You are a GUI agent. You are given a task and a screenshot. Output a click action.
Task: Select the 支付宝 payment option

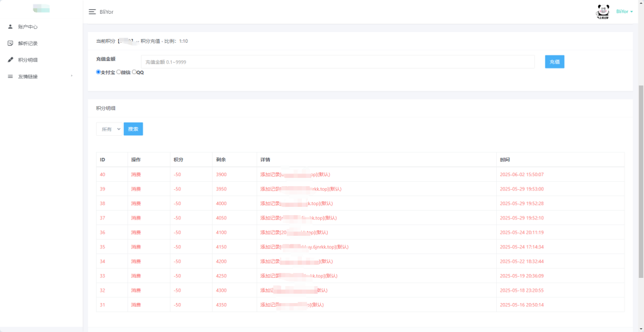(x=99, y=72)
